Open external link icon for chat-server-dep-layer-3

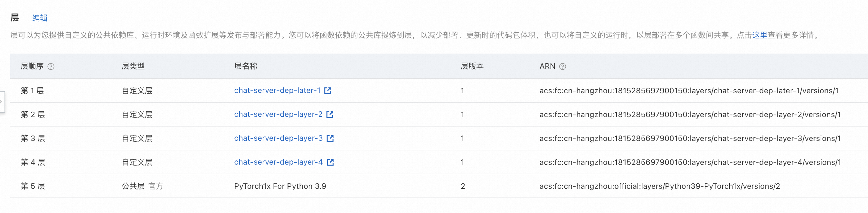pyautogui.click(x=330, y=138)
